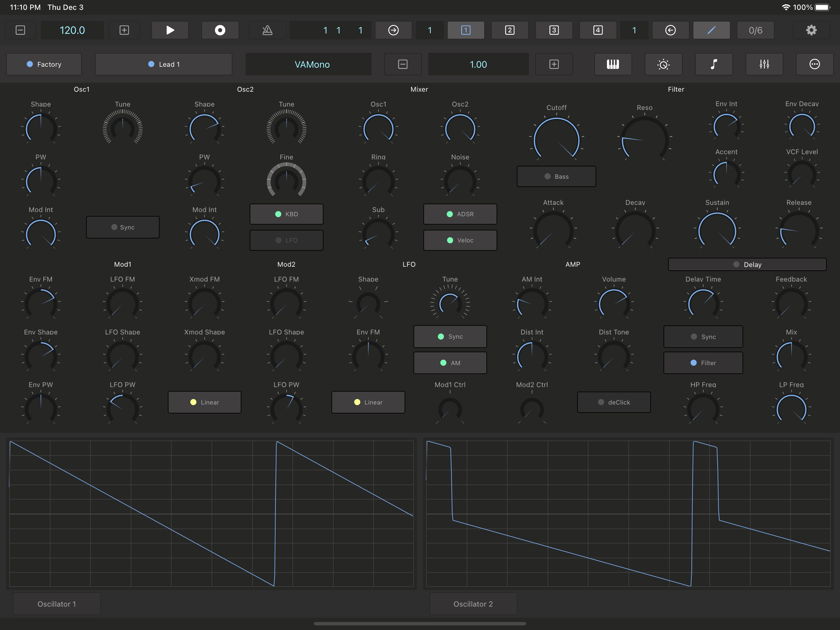Screen dimensions: 840x630
Task: Open the Lead 1 preset selector
Action: (x=164, y=64)
